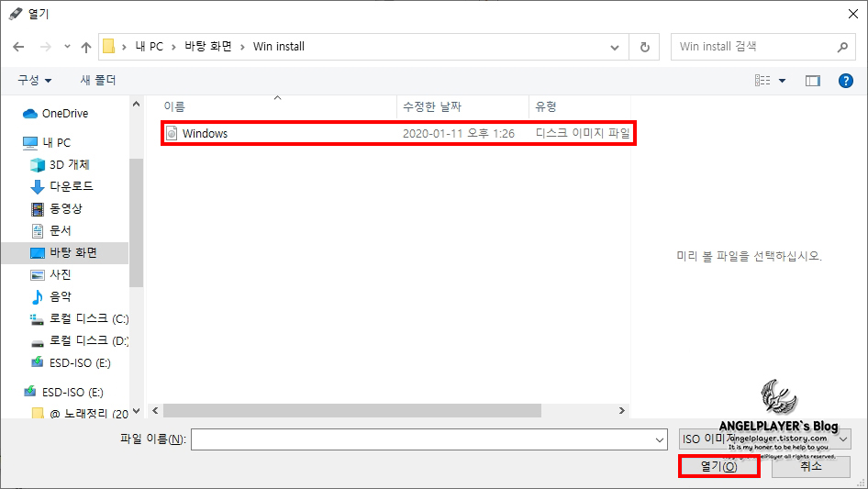Expand the 파일 이름 dropdown arrow
This screenshot has height=489, width=868.
pos(660,439)
